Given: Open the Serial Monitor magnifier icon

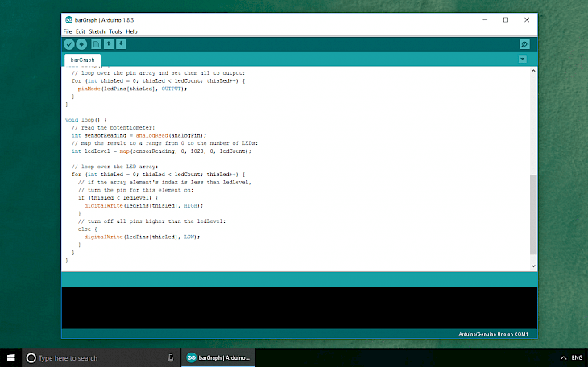Looking at the screenshot, I should pos(524,44).
